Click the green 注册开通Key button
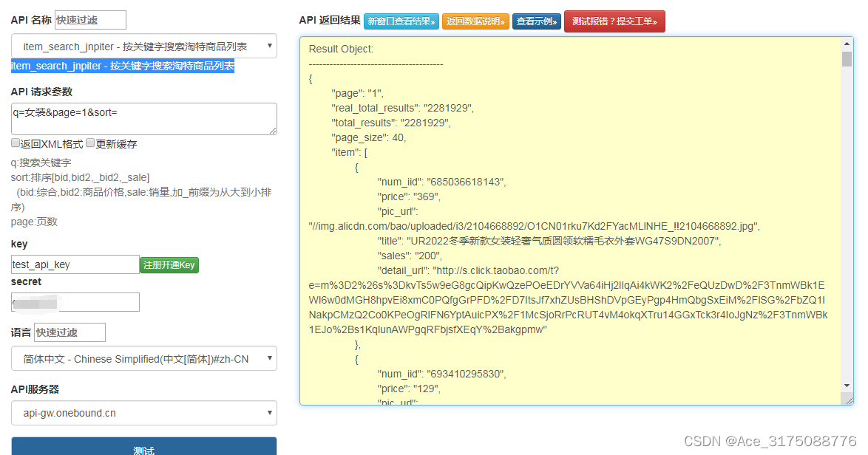Image resolution: width=868 pixels, height=455 pixels. [169, 265]
